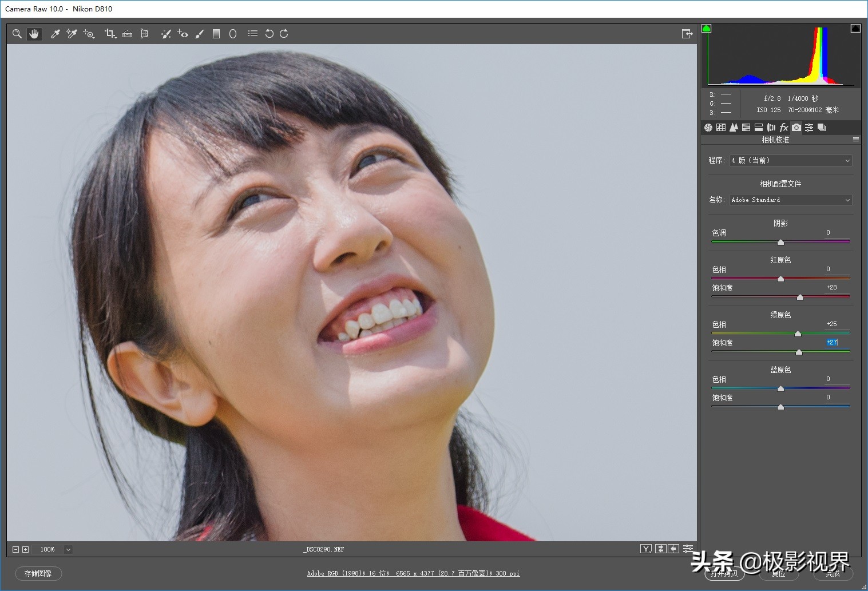
Task: Open the Tone Curve panel tab
Action: point(721,128)
